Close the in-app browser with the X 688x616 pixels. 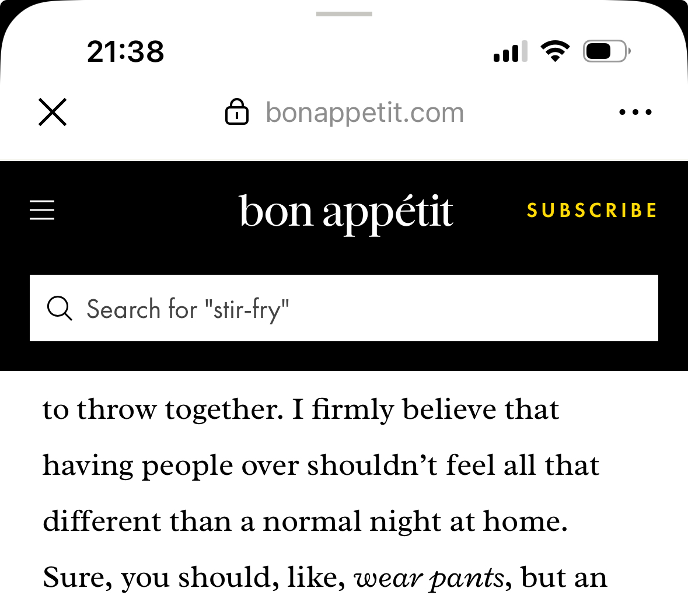(53, 112)
